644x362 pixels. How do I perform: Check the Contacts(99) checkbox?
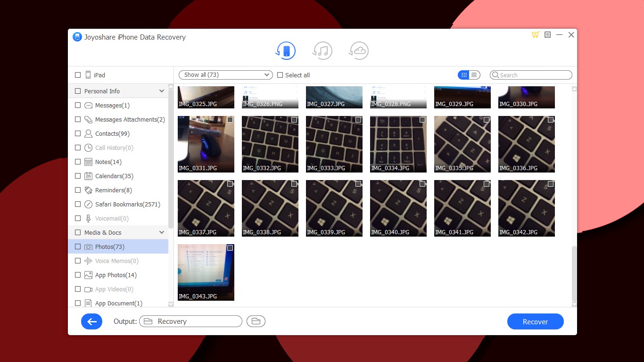pos(78,134)
